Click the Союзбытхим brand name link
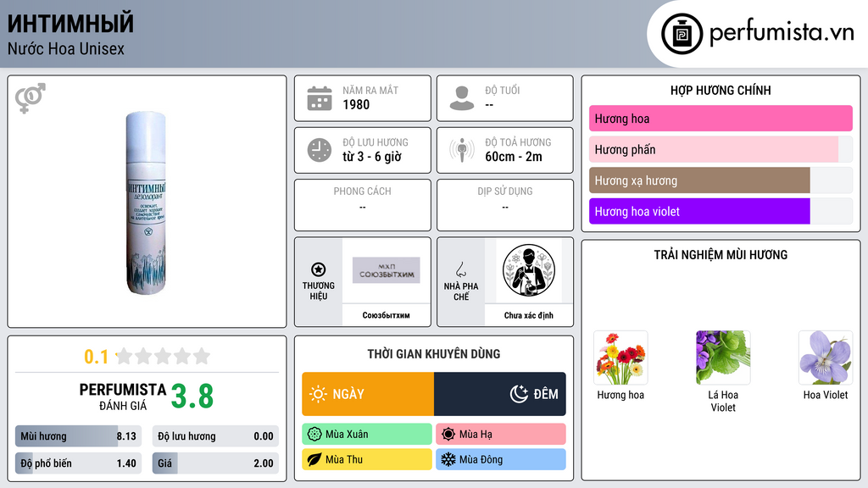Image resolution: width=868 pixels, height=488 pixels. coord(387,315)
